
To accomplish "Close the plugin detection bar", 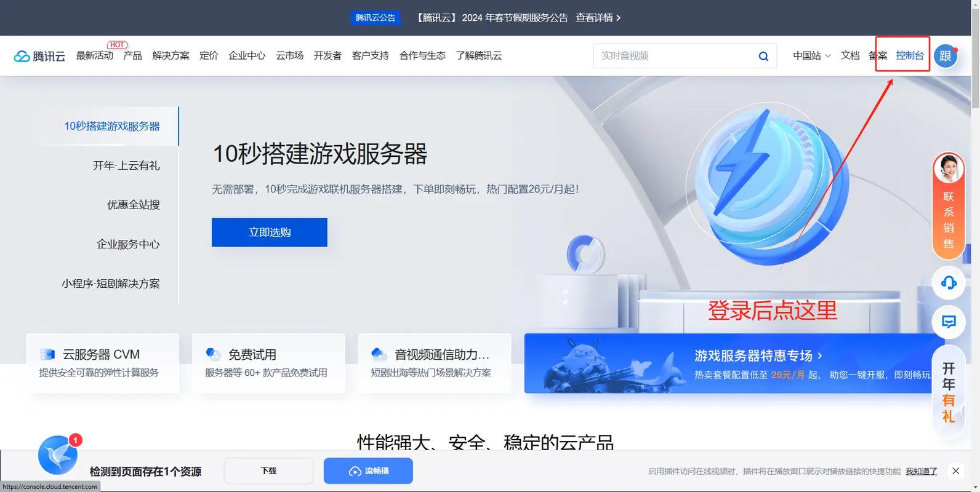I will [x=955, y=471].
